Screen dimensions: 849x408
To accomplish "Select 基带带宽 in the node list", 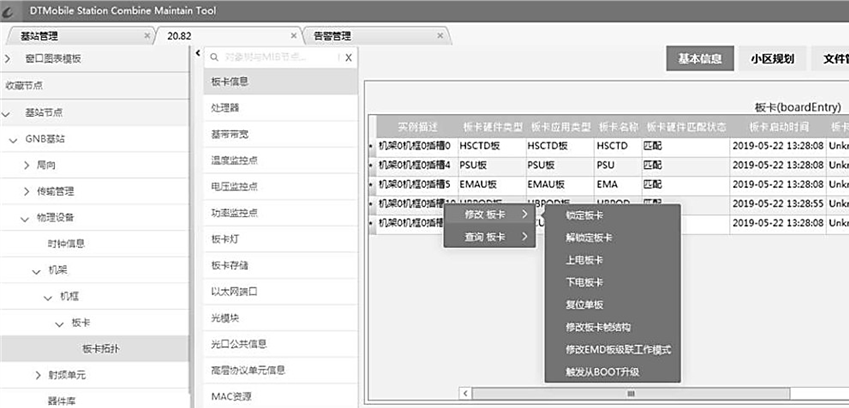I will tap(280, 134).
